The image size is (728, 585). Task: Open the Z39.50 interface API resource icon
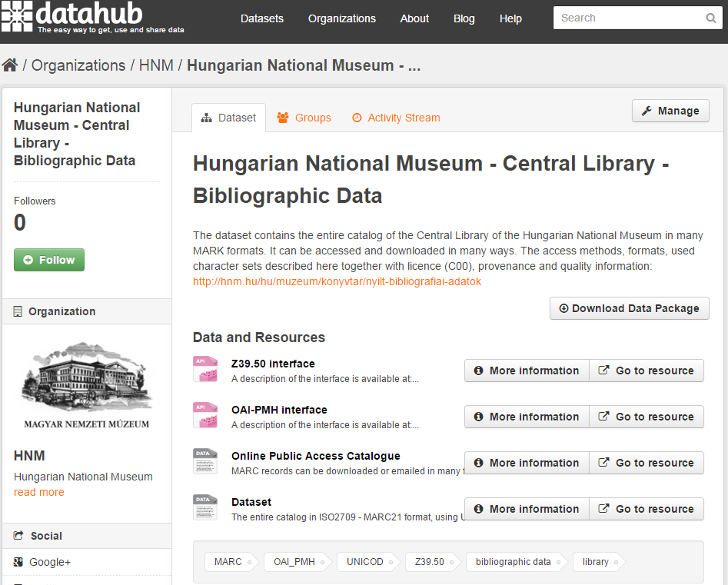tap(205, 369)
